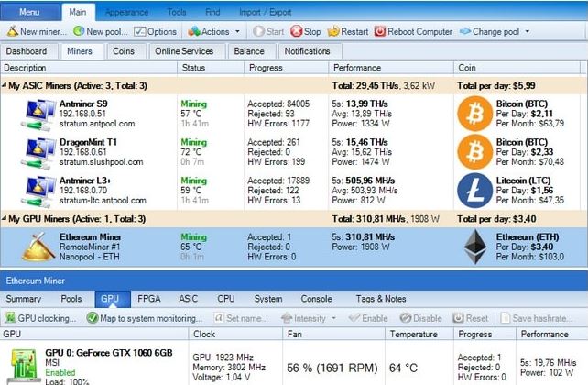Screen dimensions: 588x385
Task: Click the GPU clocking icon
Action: (x=10, y=318)
